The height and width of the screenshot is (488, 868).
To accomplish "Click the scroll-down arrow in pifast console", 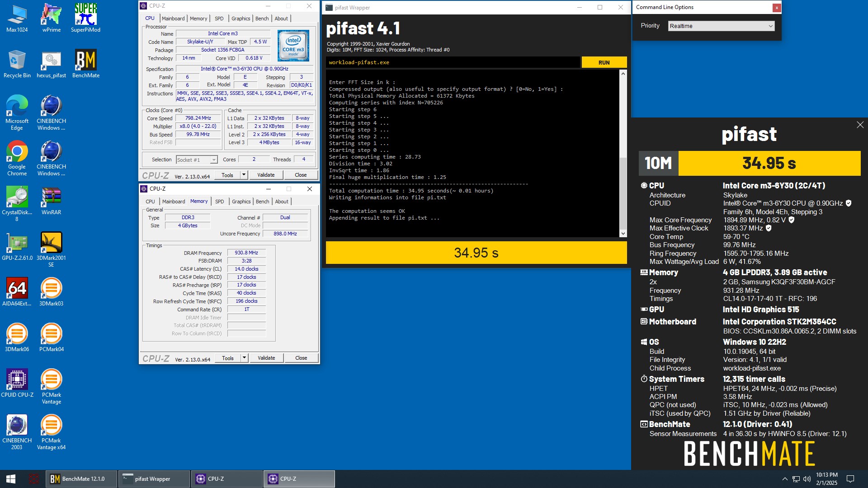I will point(623,234).
